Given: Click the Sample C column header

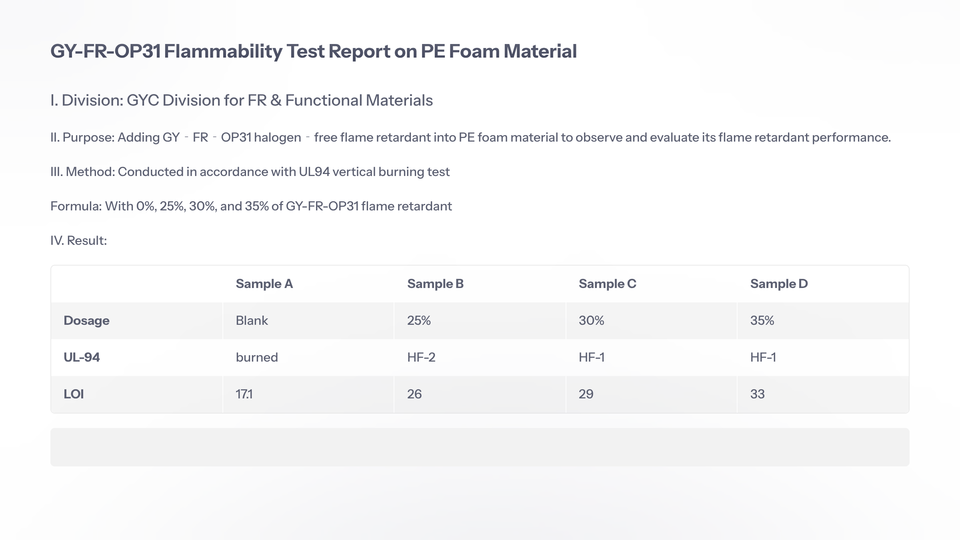Looking at the screenshot, I should click(x=607, y=284).
